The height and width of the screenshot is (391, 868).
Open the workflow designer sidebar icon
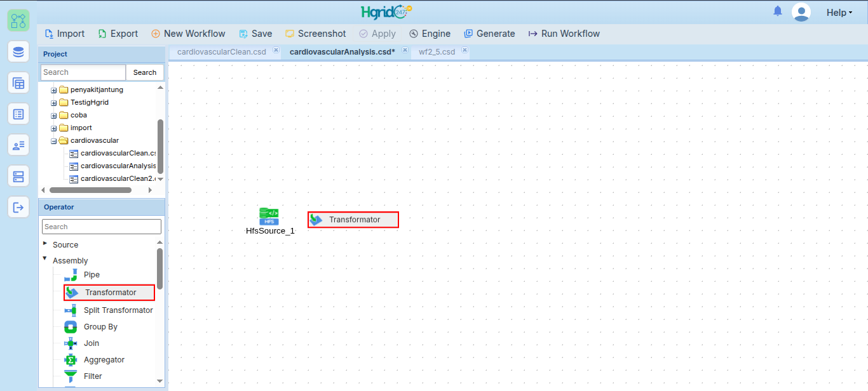coord(18,20)
